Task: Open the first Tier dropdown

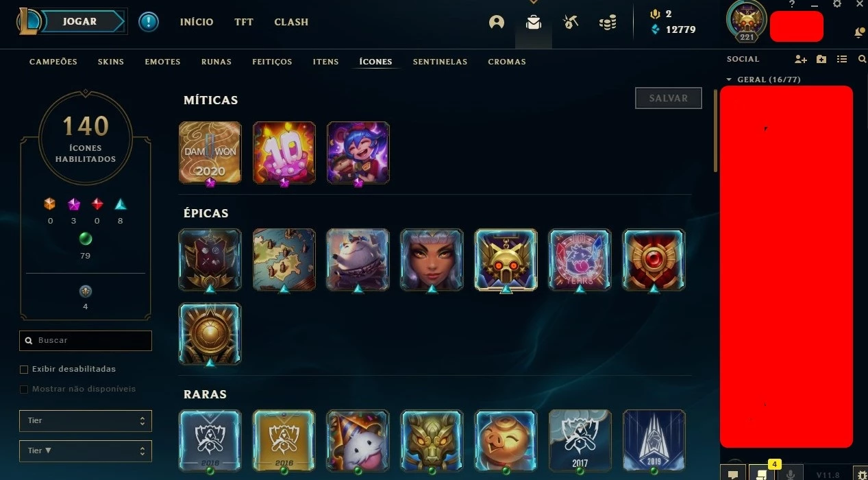Action: (86, 420)
